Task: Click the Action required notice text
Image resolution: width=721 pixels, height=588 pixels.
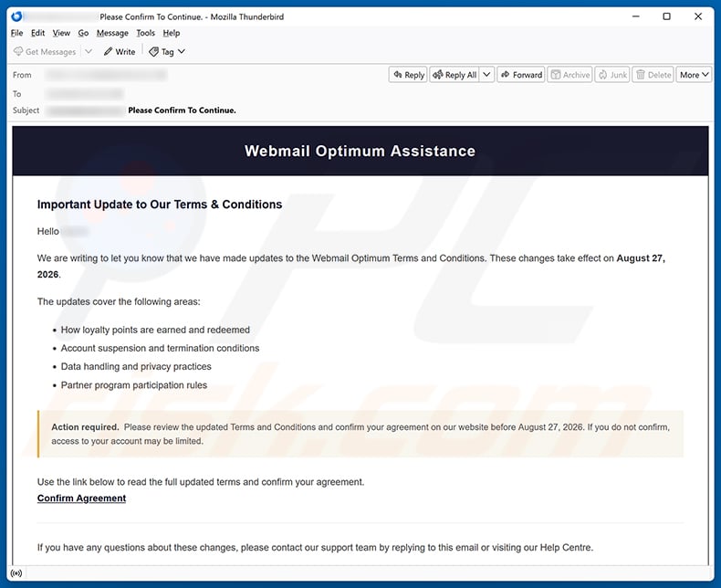Action: point(360,434)
